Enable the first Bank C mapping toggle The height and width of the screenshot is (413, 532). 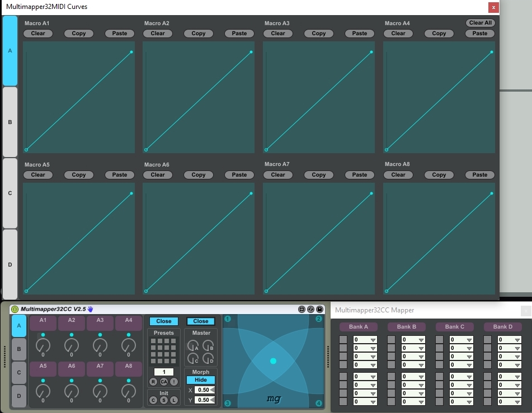439,339
